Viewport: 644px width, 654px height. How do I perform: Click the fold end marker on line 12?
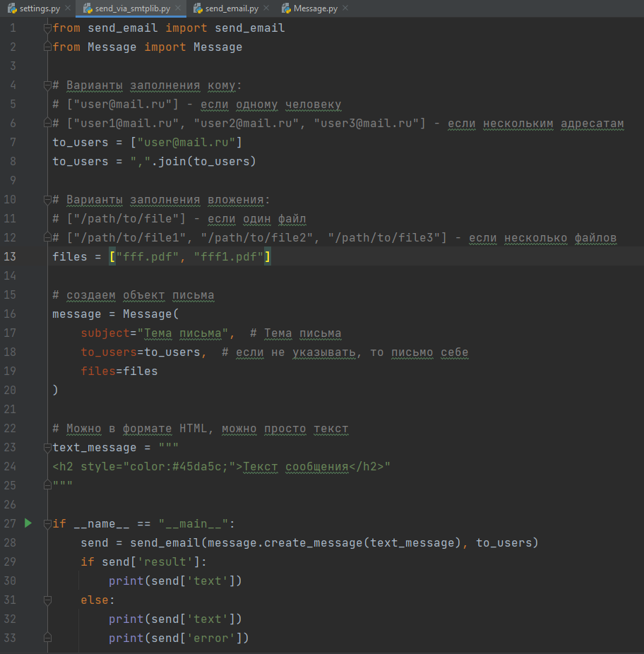click(47, 237)
